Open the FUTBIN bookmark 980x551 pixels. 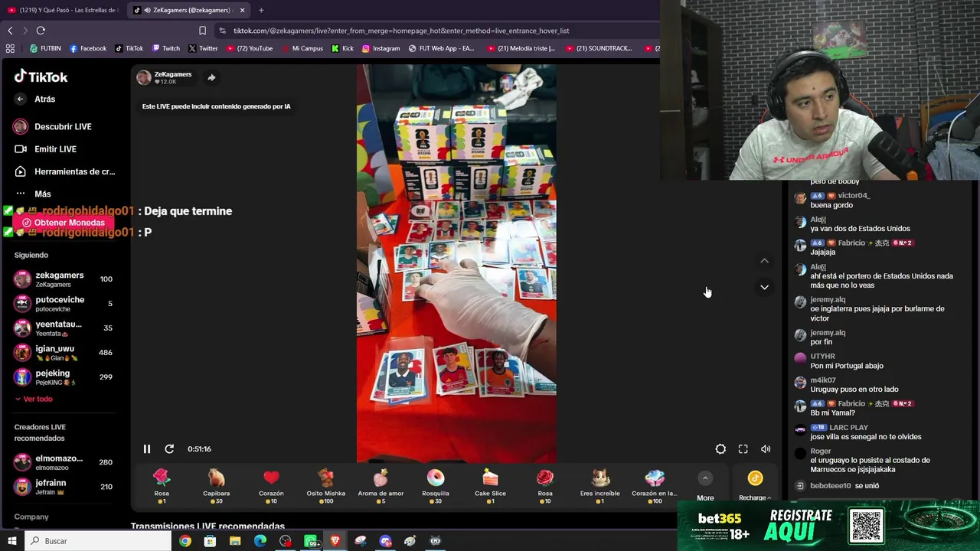(45, 48)
